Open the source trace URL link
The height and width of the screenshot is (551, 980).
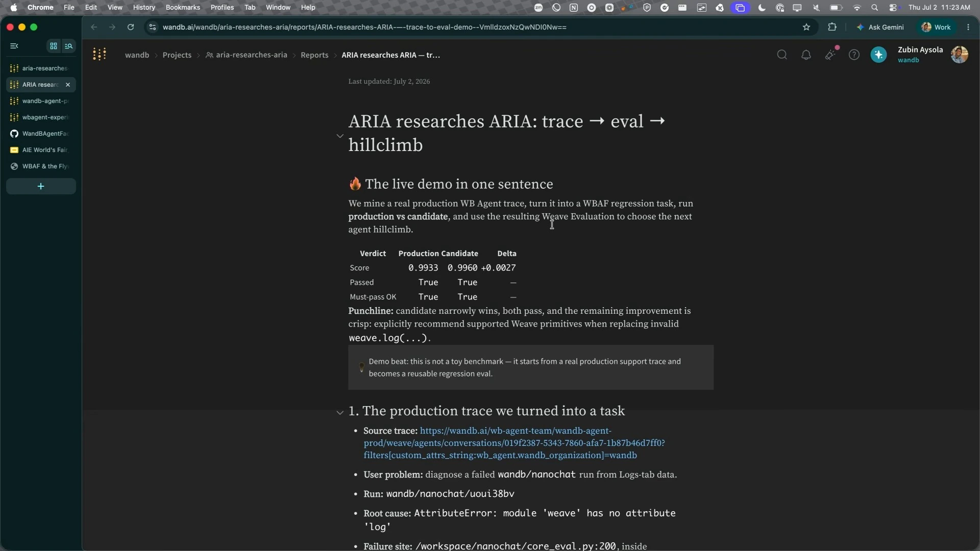(x=514, y=443)
